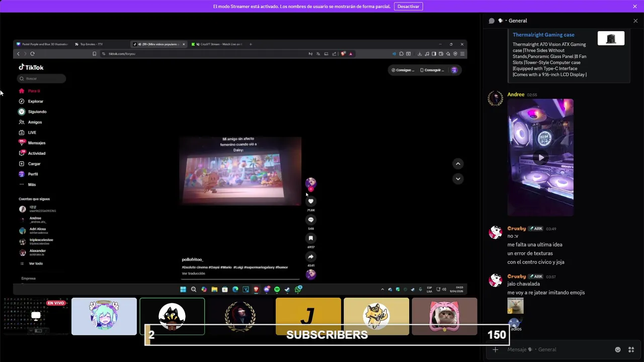Open Discord apps icon beside the emoji picker
The image size is (644, 362).
[631, 349]
